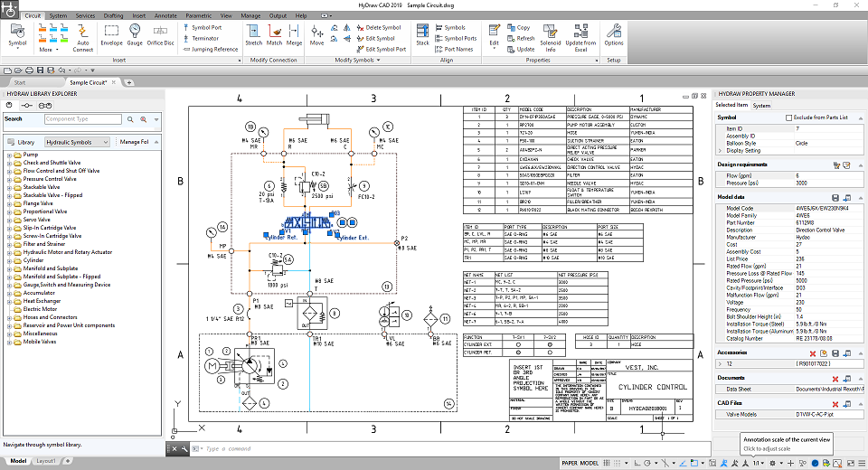
Task: Click the Balloon Style Circle value
Action: click(828, 144)
